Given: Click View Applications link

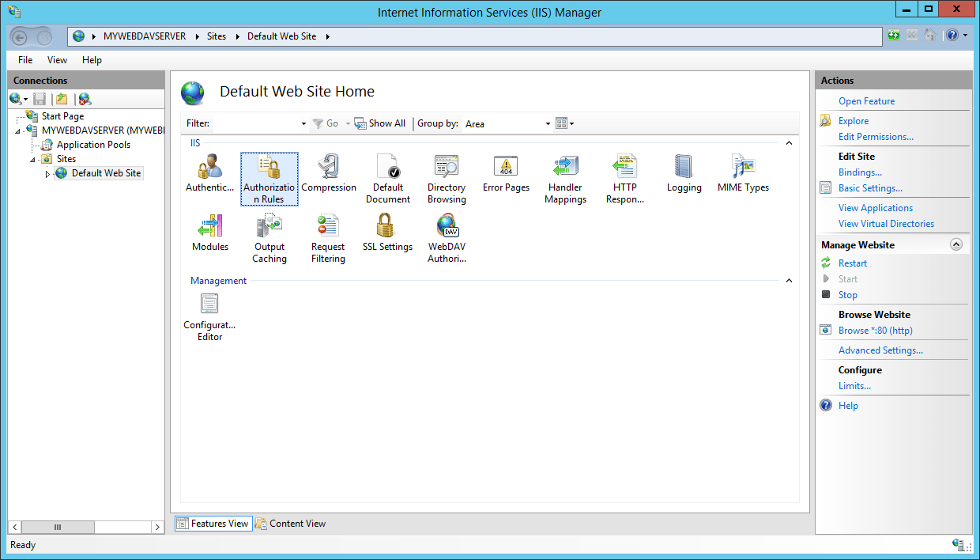Looking at the screenshot, I should tap(876, 208).
